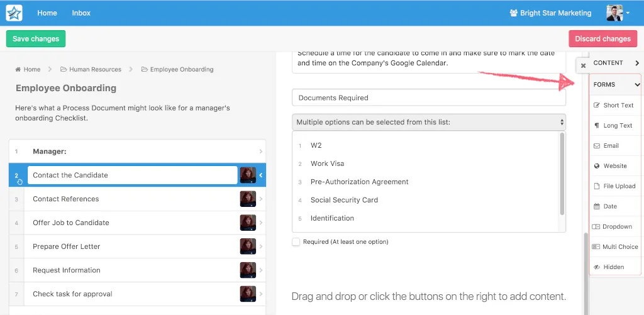The width and height of the screenshot is (644, 315).
Task: Select the Check task for approval task
Action: [x=137, y=294]
